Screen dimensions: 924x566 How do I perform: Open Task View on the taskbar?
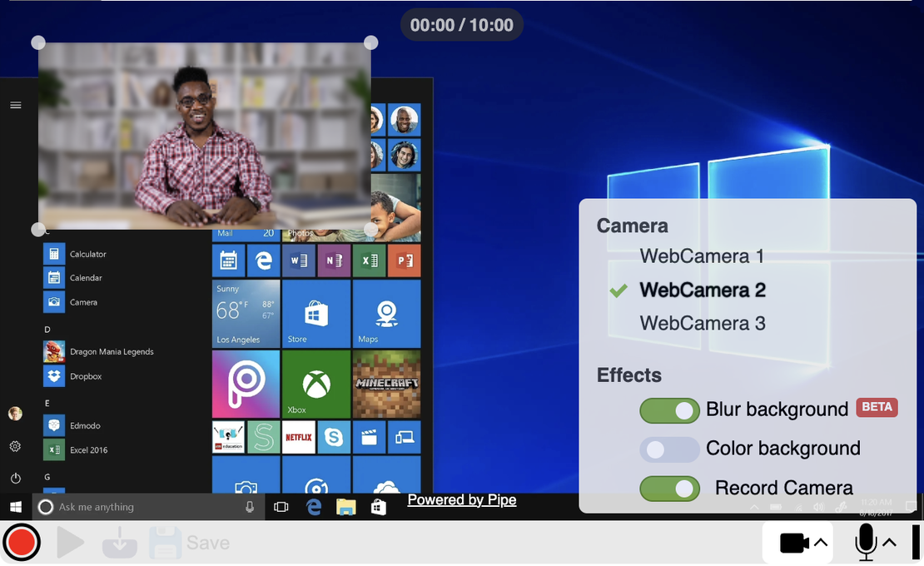pyautogui.click(x=281, y=507)
